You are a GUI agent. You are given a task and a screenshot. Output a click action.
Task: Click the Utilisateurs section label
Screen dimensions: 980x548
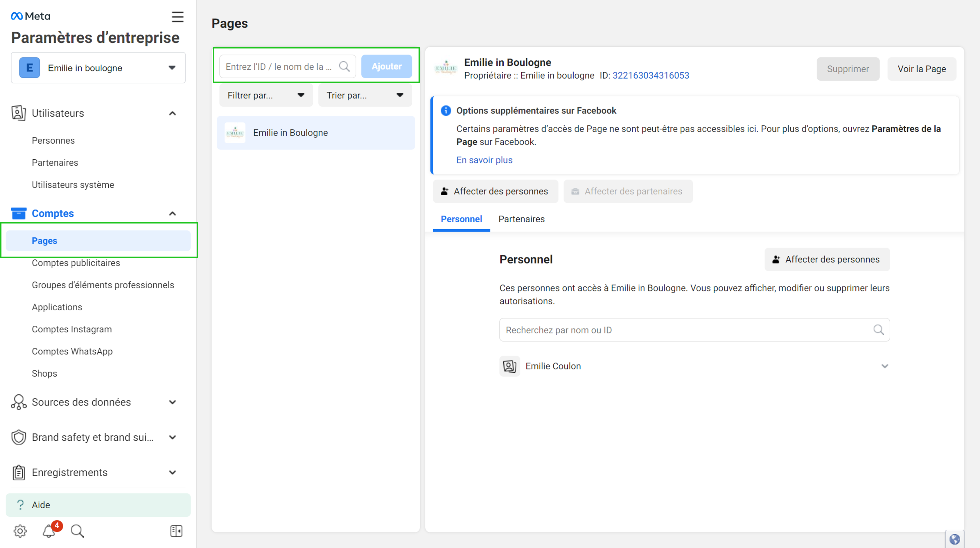pos(58,113)
